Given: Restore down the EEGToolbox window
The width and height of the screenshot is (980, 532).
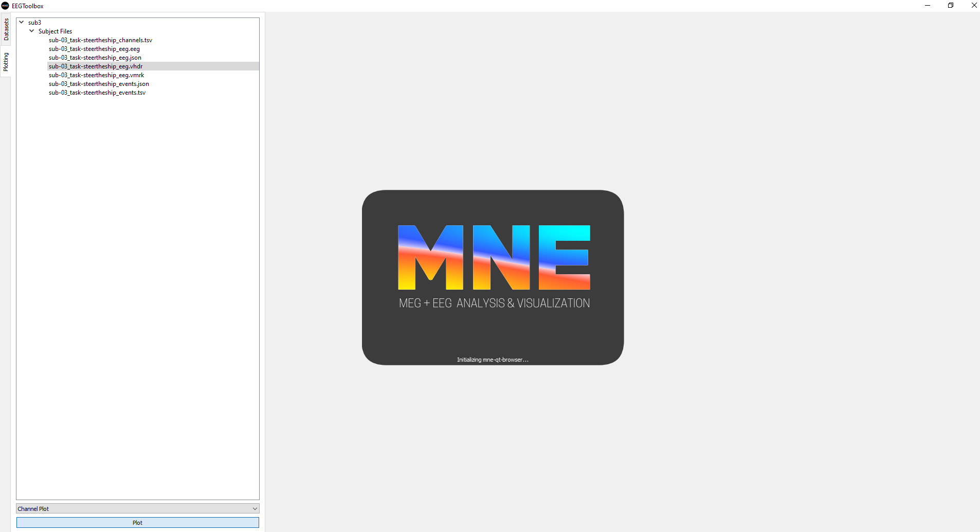Looking at the screenshot, I should click(x=951, y=6).
